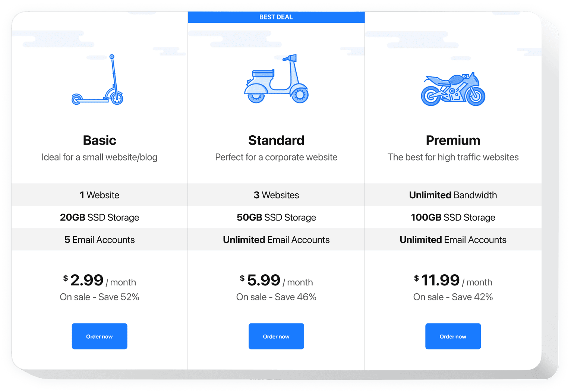Image resolution: width=571 pixels, height=392 pixels.
Task: Click the scooter icon on the Basic plan
Action: [x=98, y=80]
